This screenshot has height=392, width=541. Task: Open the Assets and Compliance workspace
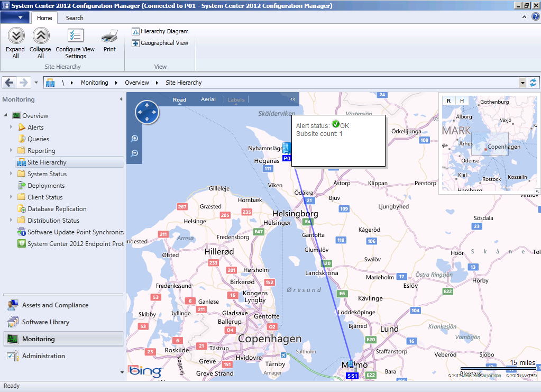63,305
